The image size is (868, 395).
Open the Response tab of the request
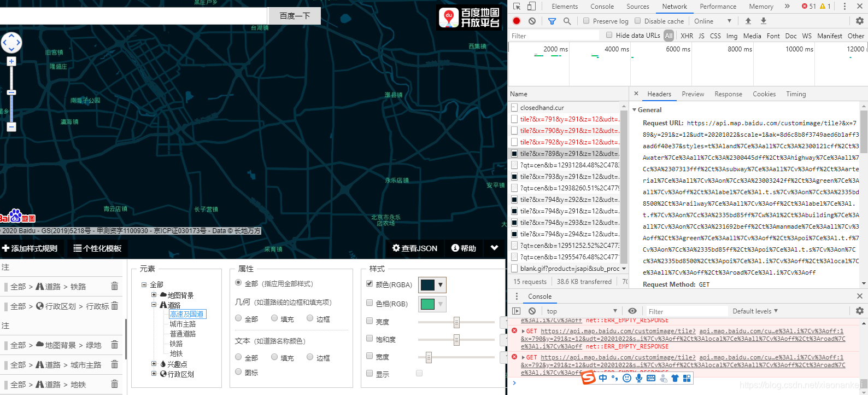click(x=728, y=94)
